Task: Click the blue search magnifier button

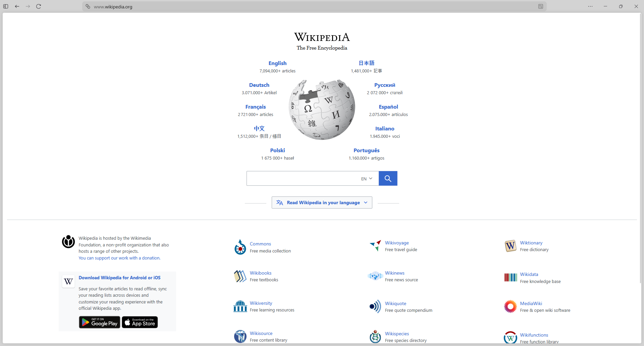Action: click(388, 178)
